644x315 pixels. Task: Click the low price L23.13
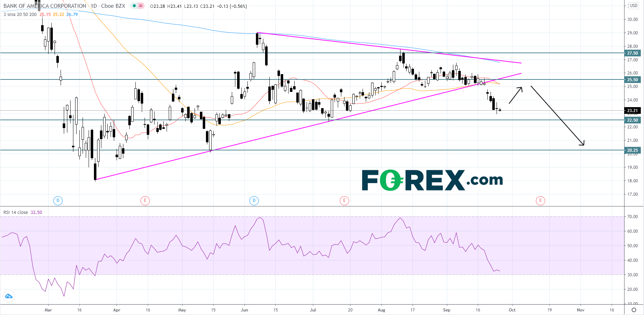coord(191,6)
